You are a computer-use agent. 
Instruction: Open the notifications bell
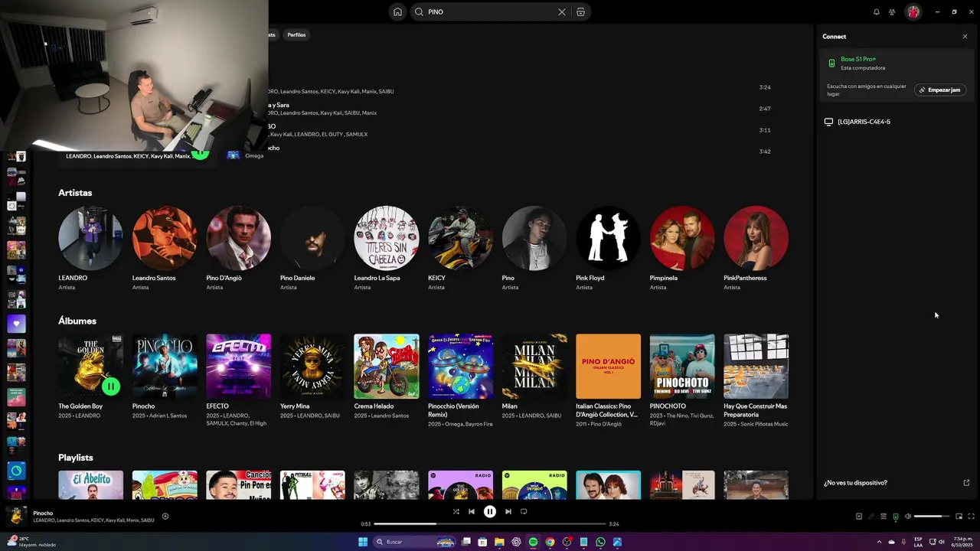coord(877,11)
